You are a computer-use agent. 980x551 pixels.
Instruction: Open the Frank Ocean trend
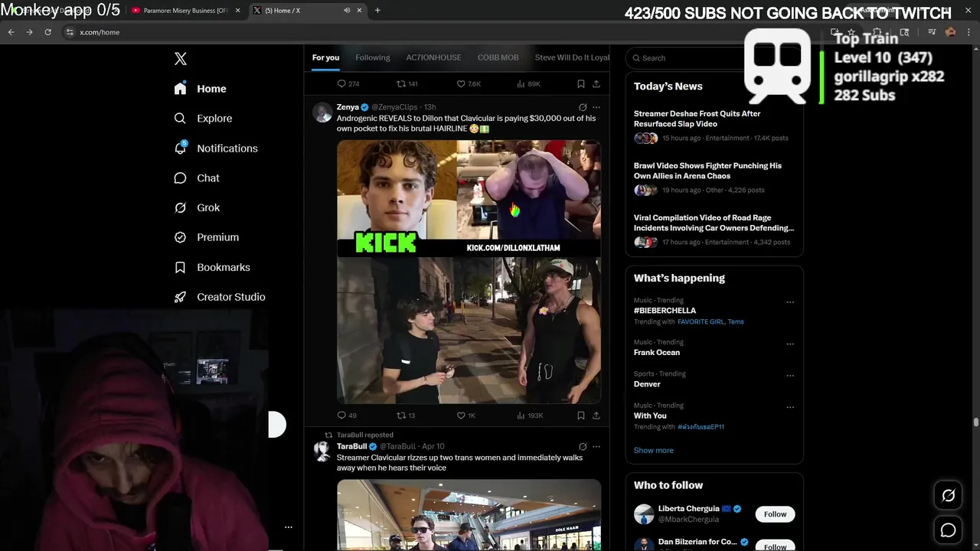point(657,353)
